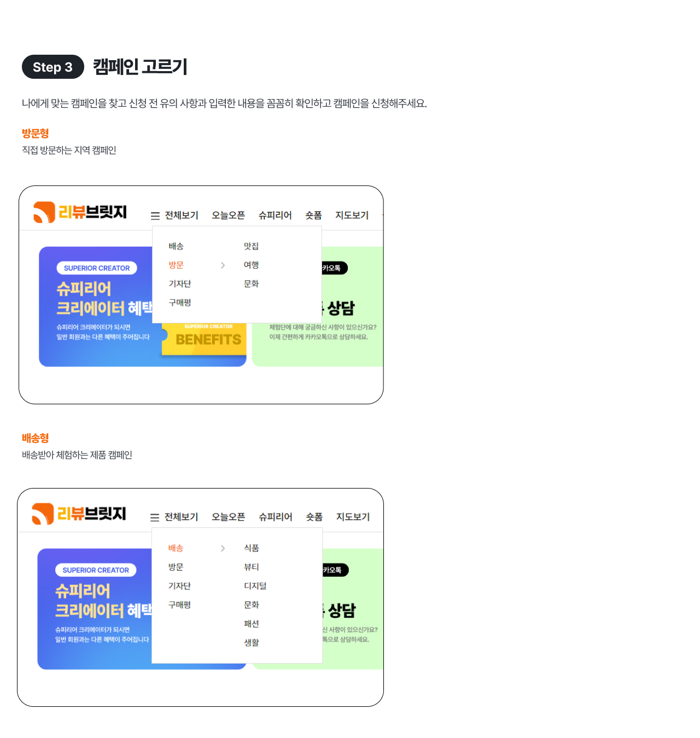Pick 식품 category in the lower dropdown
700x738 pixels.
(x=251, y=548)
